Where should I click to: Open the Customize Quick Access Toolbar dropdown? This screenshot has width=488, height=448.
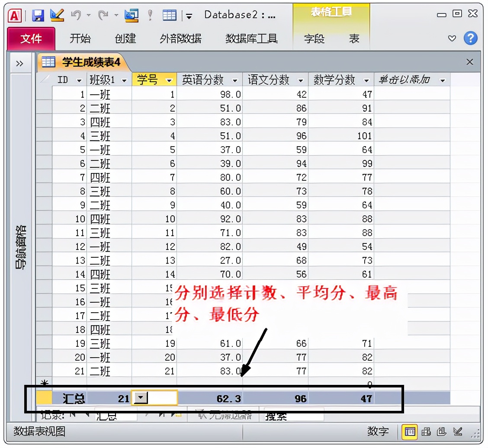tap(189, 15)
